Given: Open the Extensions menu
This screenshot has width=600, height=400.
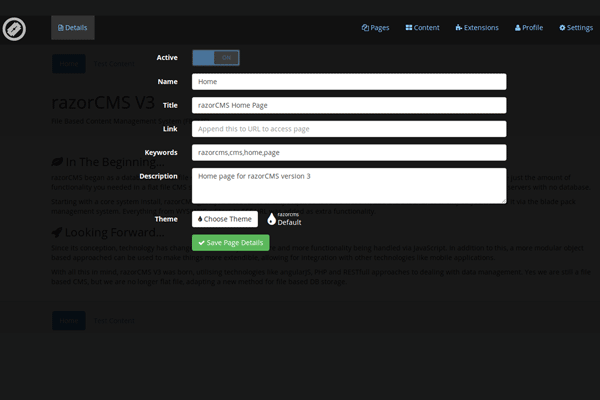Looking at the screenshot, I should pos(477,28).
